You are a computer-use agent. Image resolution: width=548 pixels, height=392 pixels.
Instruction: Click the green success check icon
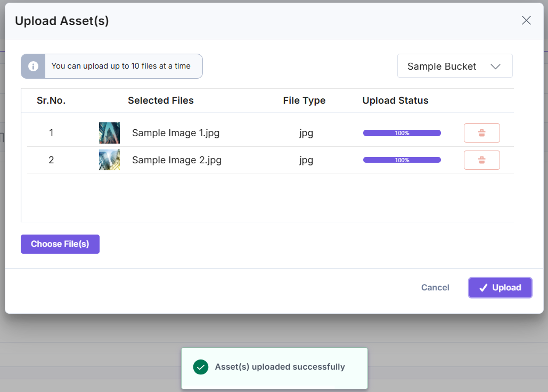click(201, 367)
